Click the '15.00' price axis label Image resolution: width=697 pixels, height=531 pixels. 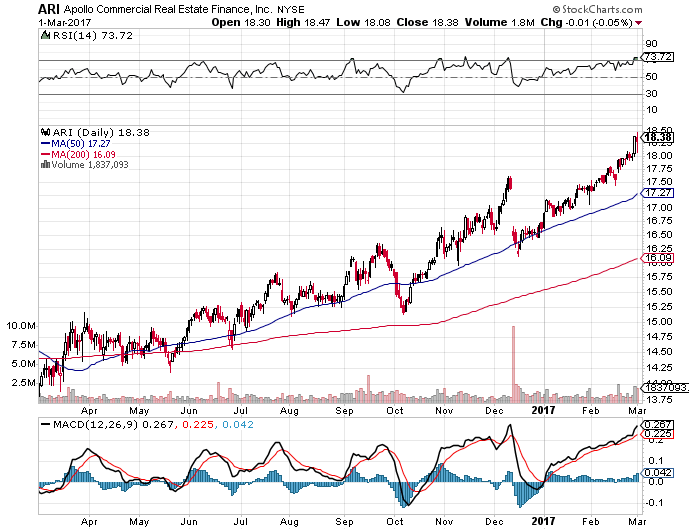click(x=659, y=322)
